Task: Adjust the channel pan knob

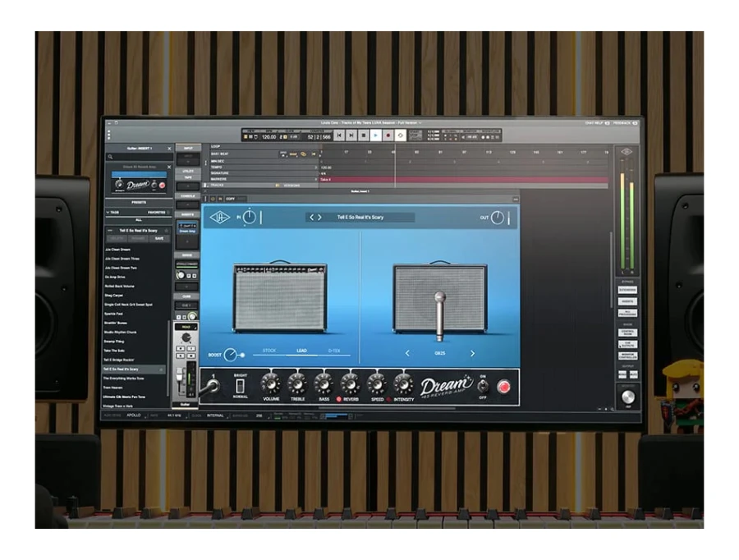Action: point(186,337)
